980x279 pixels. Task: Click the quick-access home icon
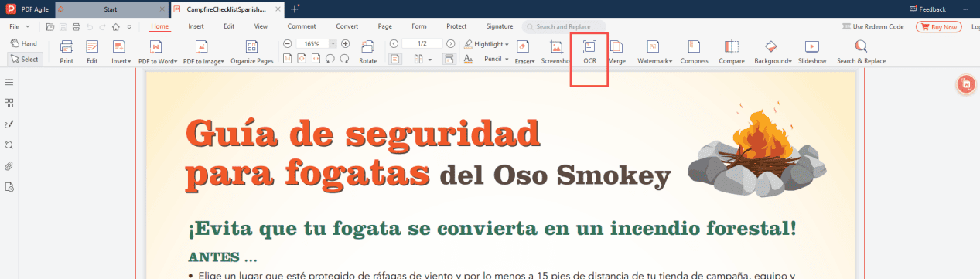115,26
